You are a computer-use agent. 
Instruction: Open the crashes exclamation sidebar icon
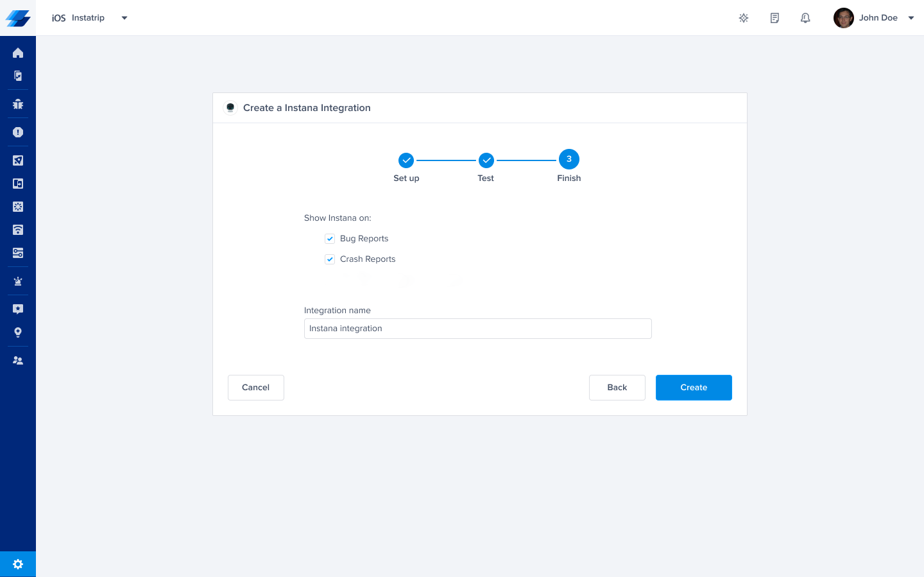click(18, 132)
